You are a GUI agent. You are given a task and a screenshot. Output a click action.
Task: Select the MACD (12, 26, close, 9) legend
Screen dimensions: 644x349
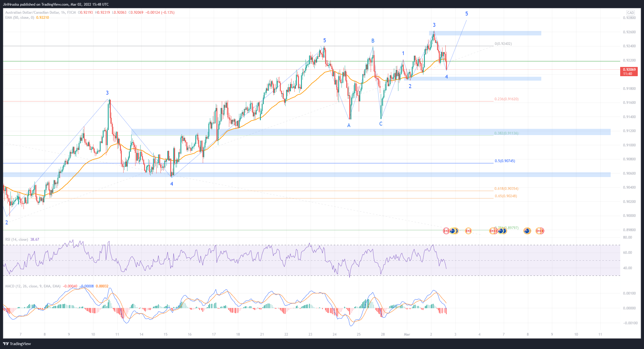pos(33,286)
